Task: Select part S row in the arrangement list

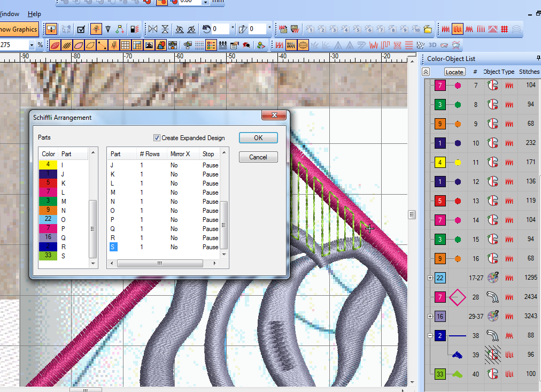Action: (x=113, y=247)
